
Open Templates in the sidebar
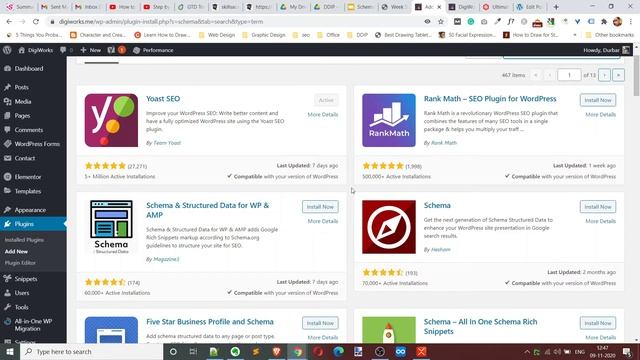coord(27,191)
